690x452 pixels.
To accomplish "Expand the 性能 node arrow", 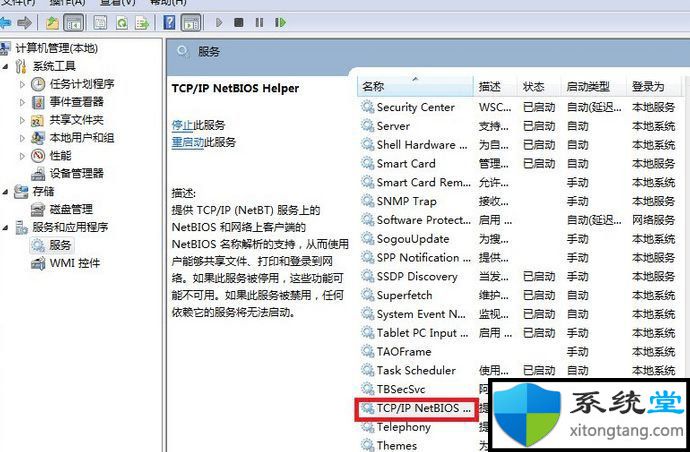I will click(22, 156).
